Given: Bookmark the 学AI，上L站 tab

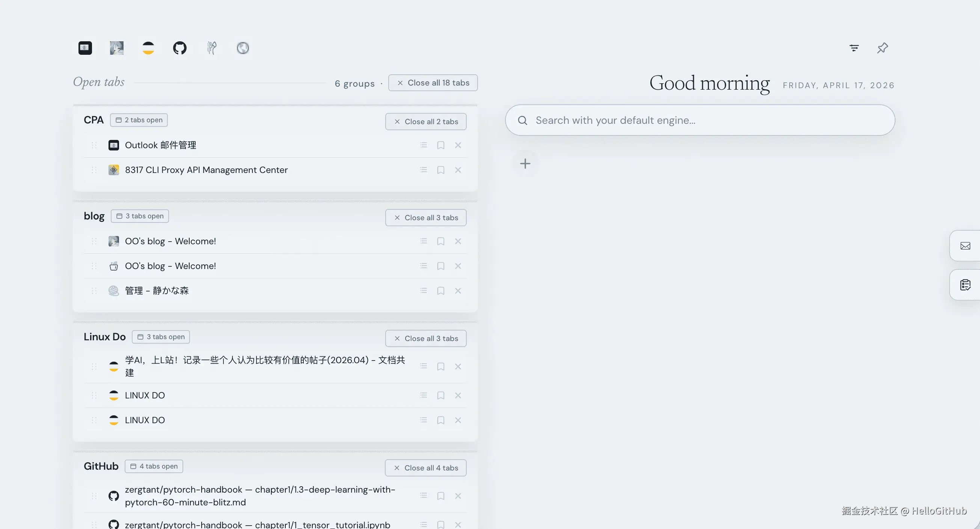Looking at the screenshot, I should (x=440, y=366).
